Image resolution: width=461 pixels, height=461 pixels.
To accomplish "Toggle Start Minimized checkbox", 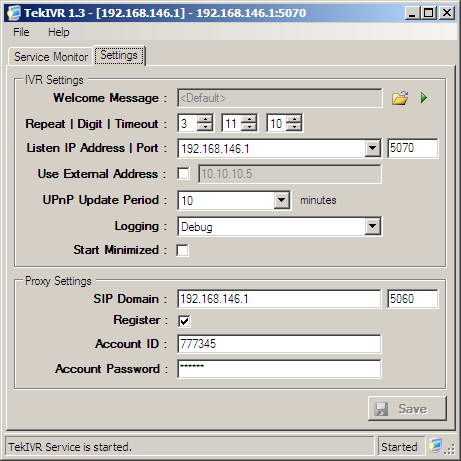I will pyautogui.click(x=182, y=250).
